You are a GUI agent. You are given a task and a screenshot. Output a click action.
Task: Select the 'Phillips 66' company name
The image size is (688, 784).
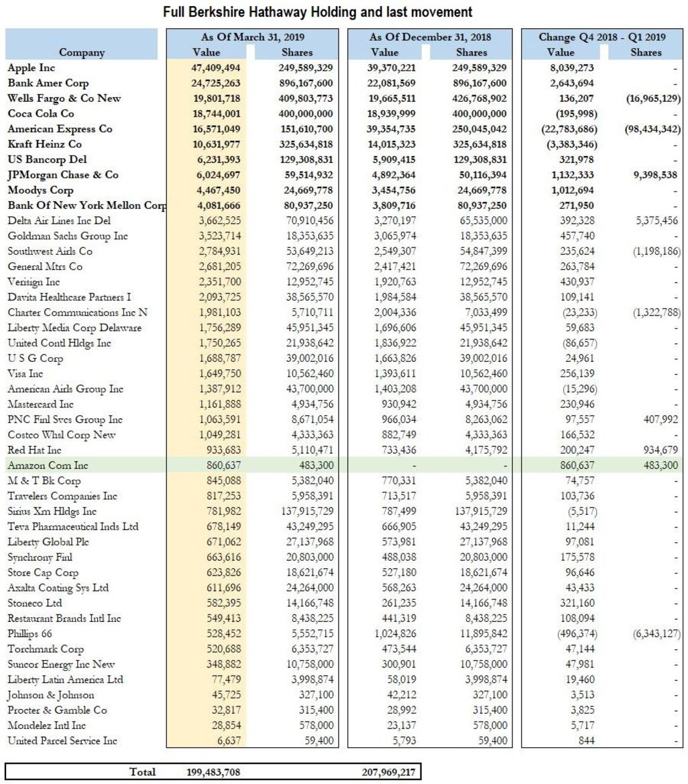[30, 633]
